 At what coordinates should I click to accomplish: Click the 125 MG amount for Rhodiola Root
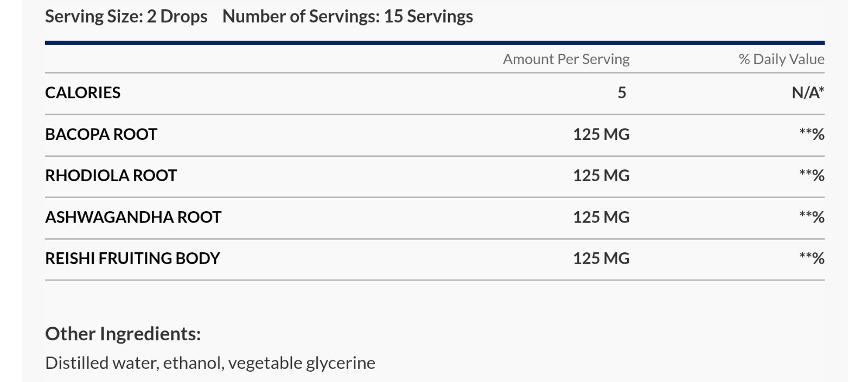coord(601,175)
